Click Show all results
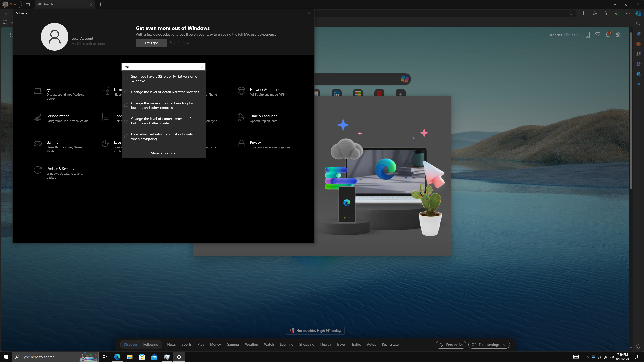Image resolution: width=644 pixels, height=362 pixels. coord(163,153)
